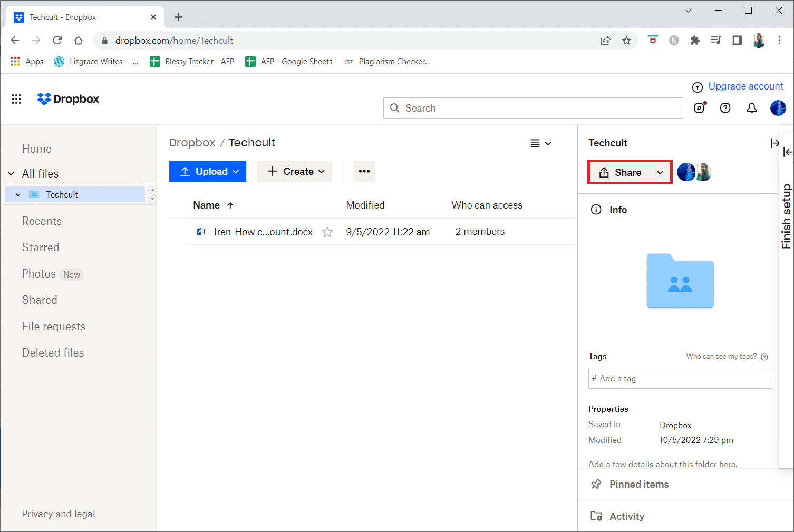Click the shared folder thumbnail
794x532 pixels.
(680, 281)
